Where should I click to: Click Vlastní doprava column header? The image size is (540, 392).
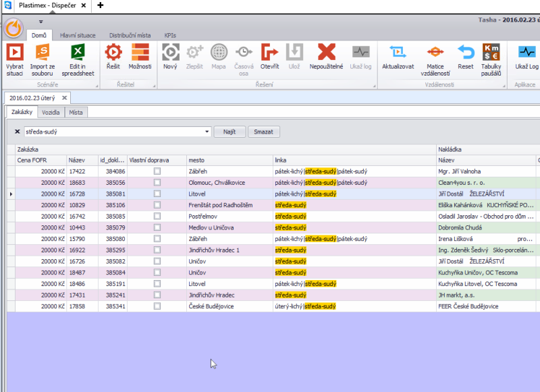tap(157, 160)
